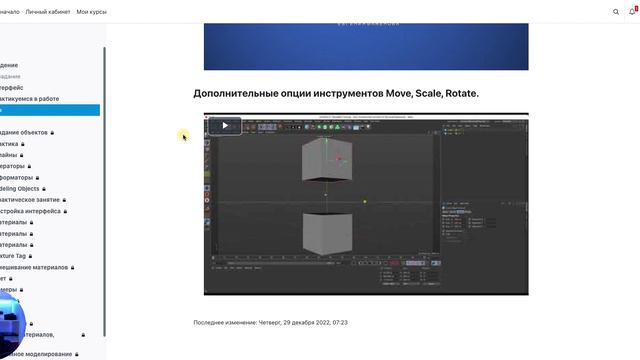The image size is (640, 360).
Task: Open locked lesson 'стройка интерфейса'
Action: (30, 211)
